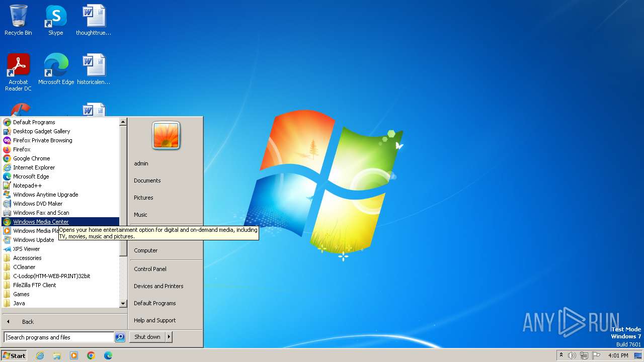Image resolution: width=644 pixels, height=362 pixels.
Task: Open the historicalen Word document icon
Action: pos(94,69)
